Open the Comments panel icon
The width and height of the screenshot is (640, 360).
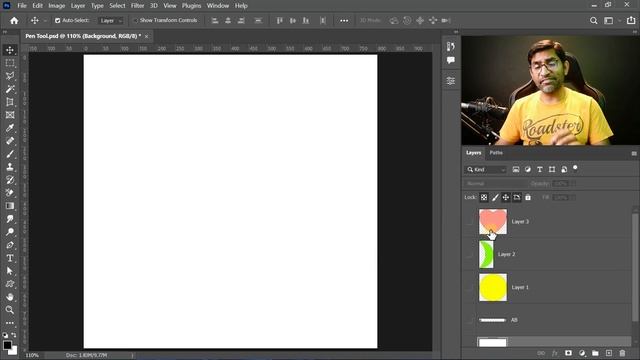(451, 60)
